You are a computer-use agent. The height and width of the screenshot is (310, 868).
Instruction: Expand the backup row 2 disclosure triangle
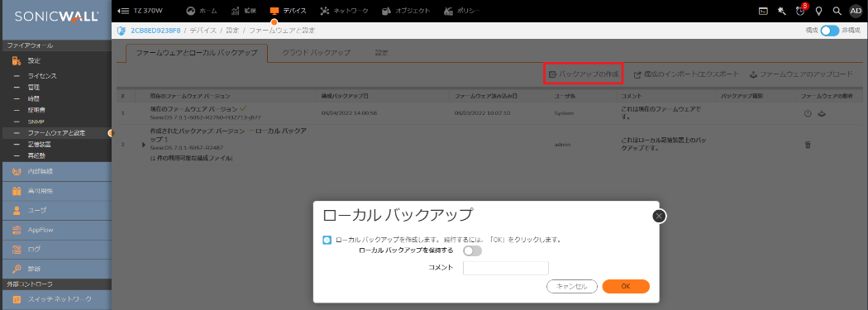[143, 145]
